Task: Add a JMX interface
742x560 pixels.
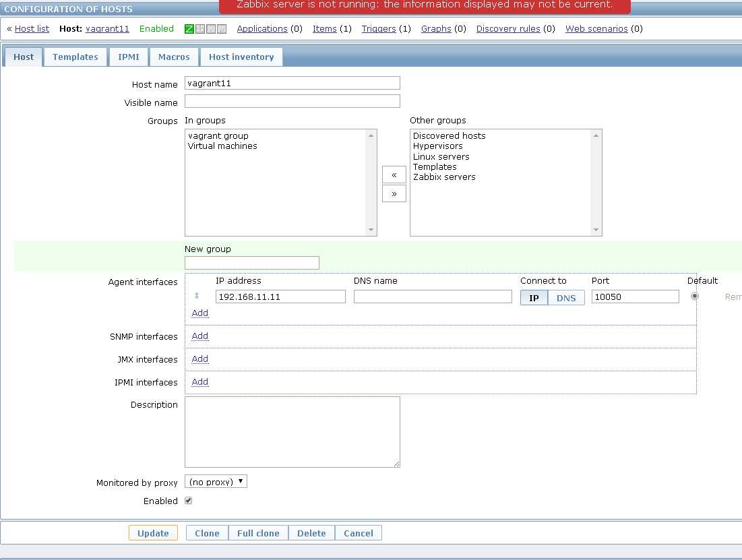Action: (x=199, y=359)
